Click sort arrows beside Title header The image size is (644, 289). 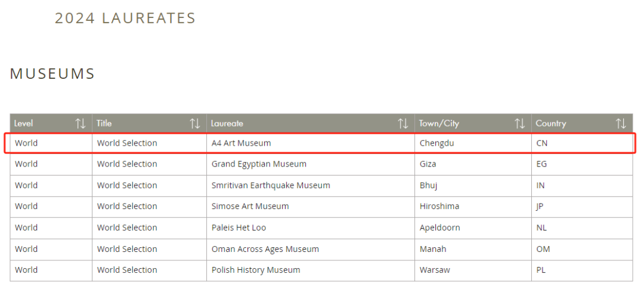(195, 124)
